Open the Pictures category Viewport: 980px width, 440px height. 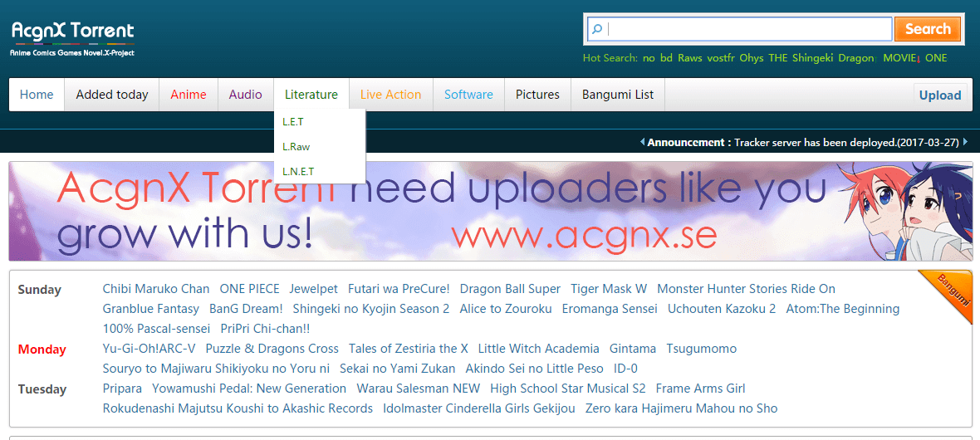(x=537, y=95)
